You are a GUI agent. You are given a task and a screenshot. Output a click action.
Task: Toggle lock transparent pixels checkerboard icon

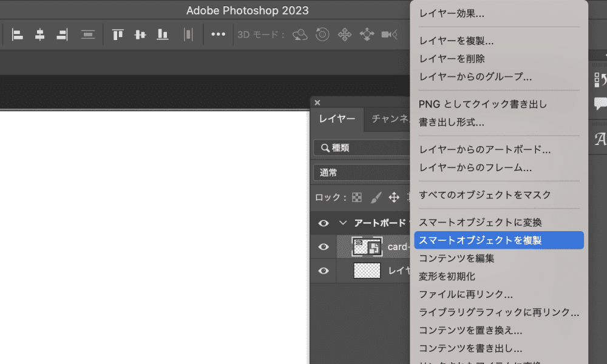[357, 198]
